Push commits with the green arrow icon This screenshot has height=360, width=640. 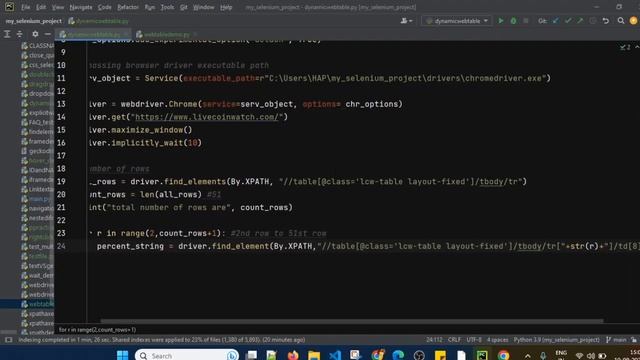(580, 21)
